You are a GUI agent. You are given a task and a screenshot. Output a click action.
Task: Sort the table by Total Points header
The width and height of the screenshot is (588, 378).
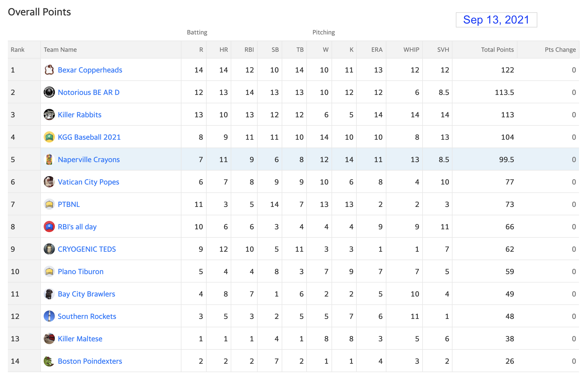point(497,50)
